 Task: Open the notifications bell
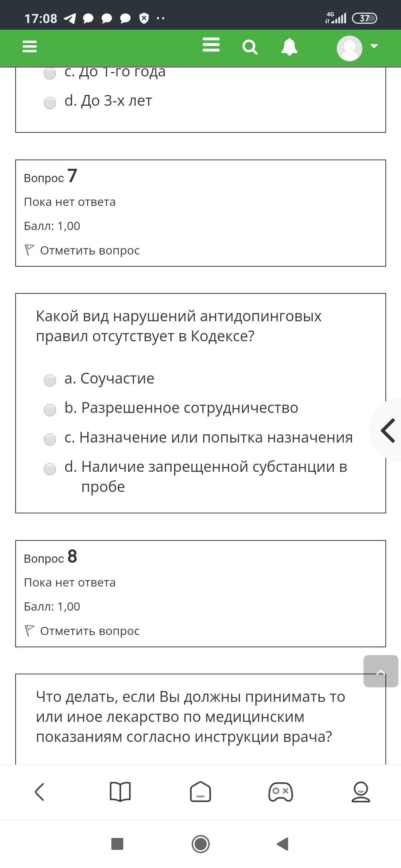point(289,47)
